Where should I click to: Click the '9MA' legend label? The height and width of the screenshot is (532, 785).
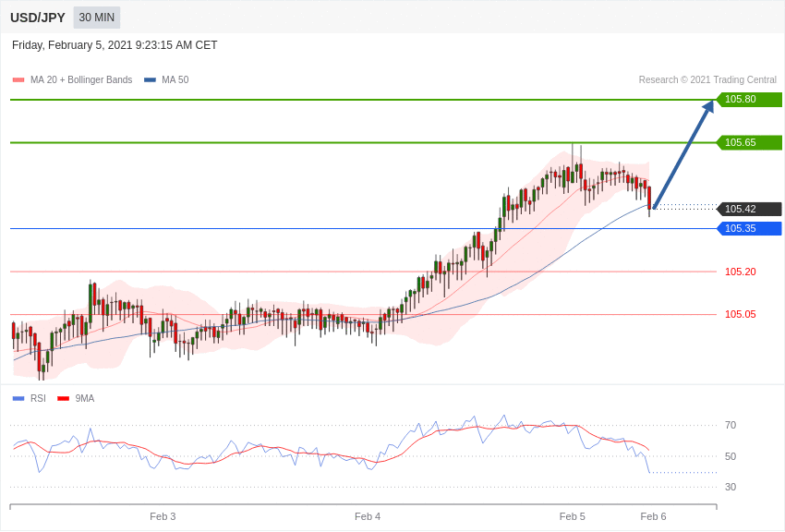85,398
